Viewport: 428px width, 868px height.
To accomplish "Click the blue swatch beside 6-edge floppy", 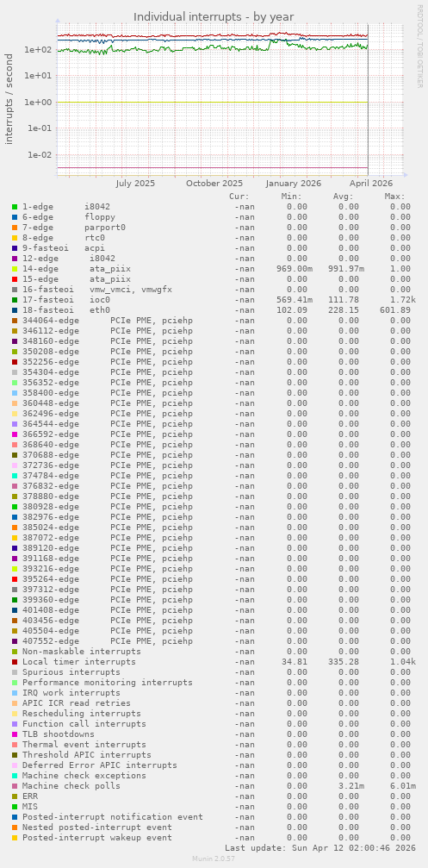I will 15,217.
